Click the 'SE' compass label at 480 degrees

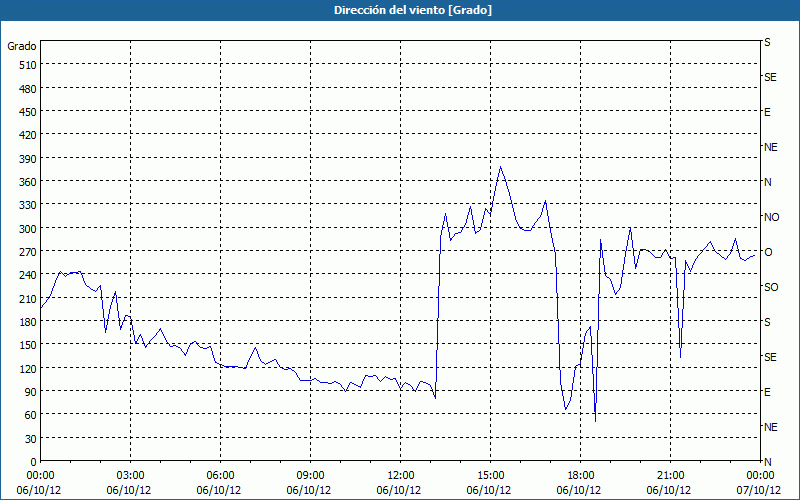click(x=770, y=77)
